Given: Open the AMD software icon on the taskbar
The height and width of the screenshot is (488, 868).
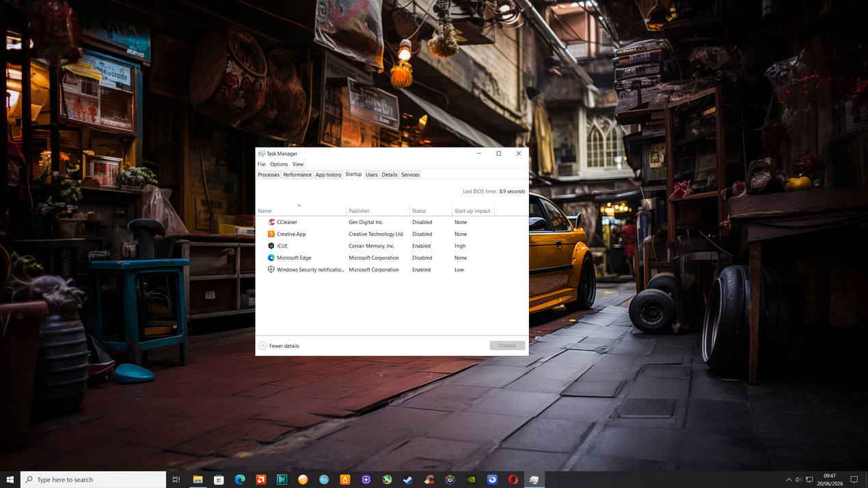Looking at the screenshot, I should pyautogui.click(x=261, y=480).
